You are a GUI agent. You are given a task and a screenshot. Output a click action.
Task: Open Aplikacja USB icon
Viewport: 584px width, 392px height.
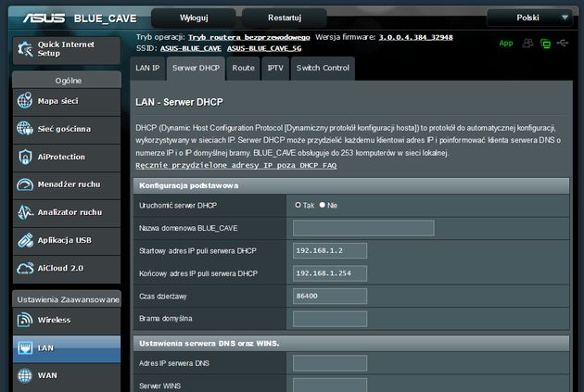tap(25, 240)
